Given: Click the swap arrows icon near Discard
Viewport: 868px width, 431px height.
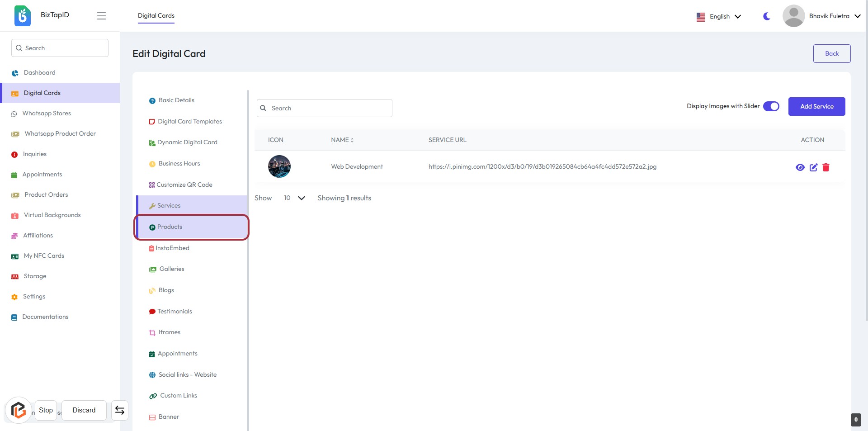Looking at the screenshot, I should click(120, 410).
